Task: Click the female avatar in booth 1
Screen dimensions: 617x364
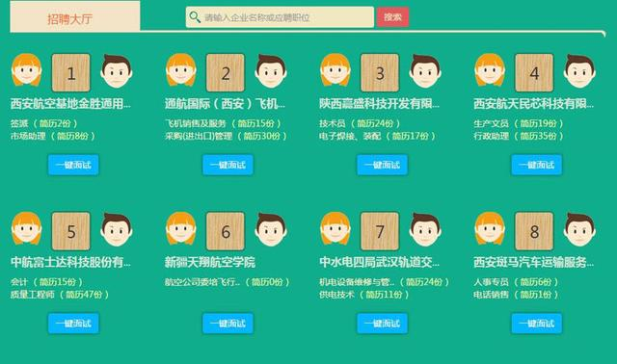Action: click(x=26, y=70)
